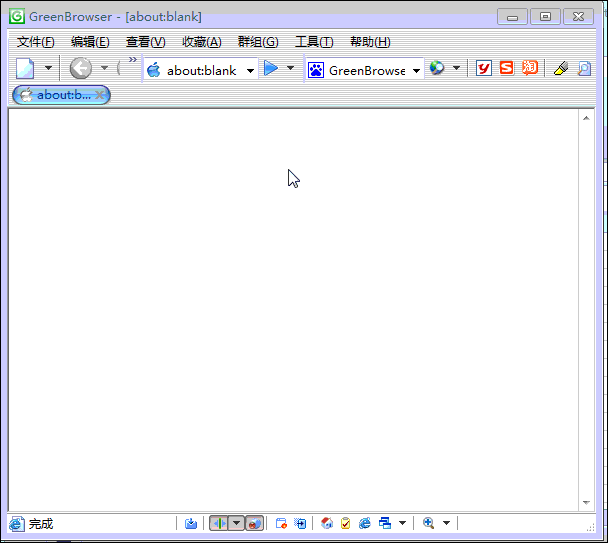Click the window with red dot icon
The image size is (608, 543).
pyautogui.click(x=281, y=524)
